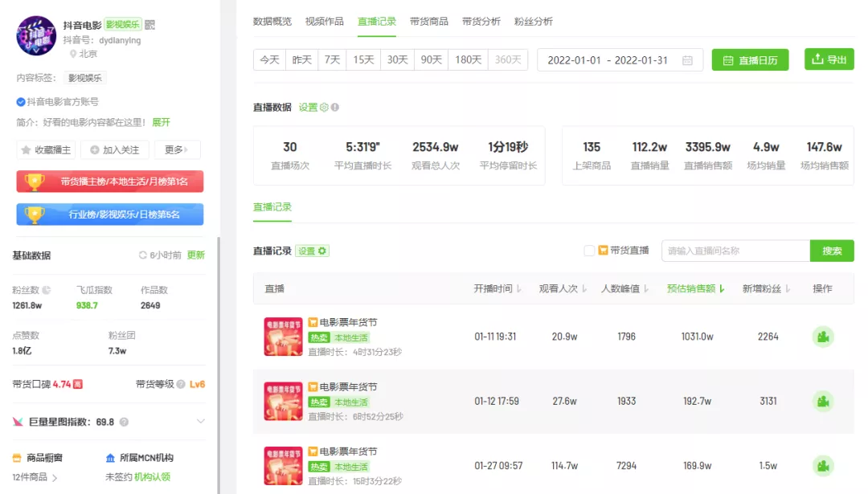The width and height of the screenshot is (868, 494).
Task: Click the 高 badge next to 4.74
Action: tap(77, 384)
